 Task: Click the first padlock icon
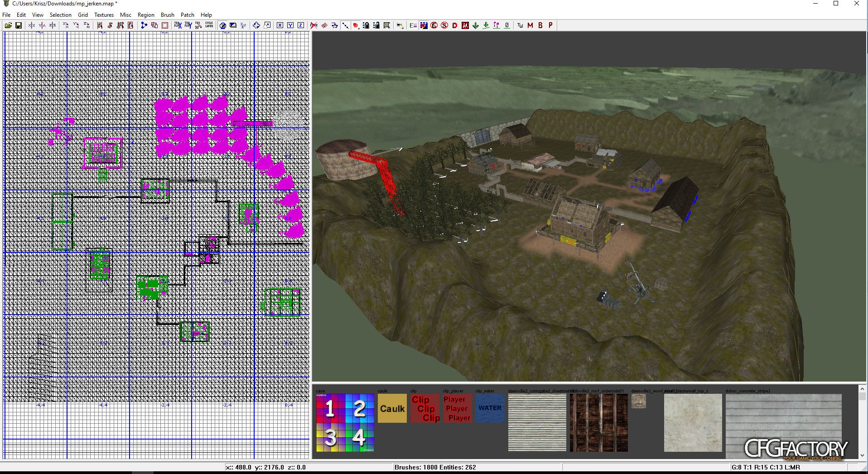(366, 25)
